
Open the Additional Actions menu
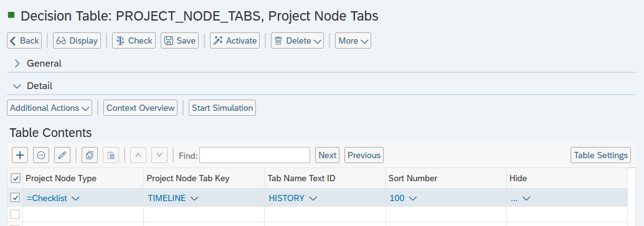pos(50,108)
